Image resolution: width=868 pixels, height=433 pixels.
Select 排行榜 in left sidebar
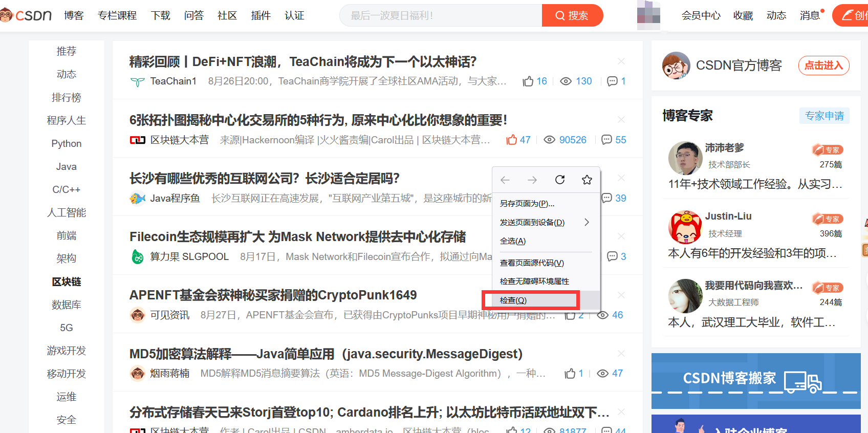[67, 97]
